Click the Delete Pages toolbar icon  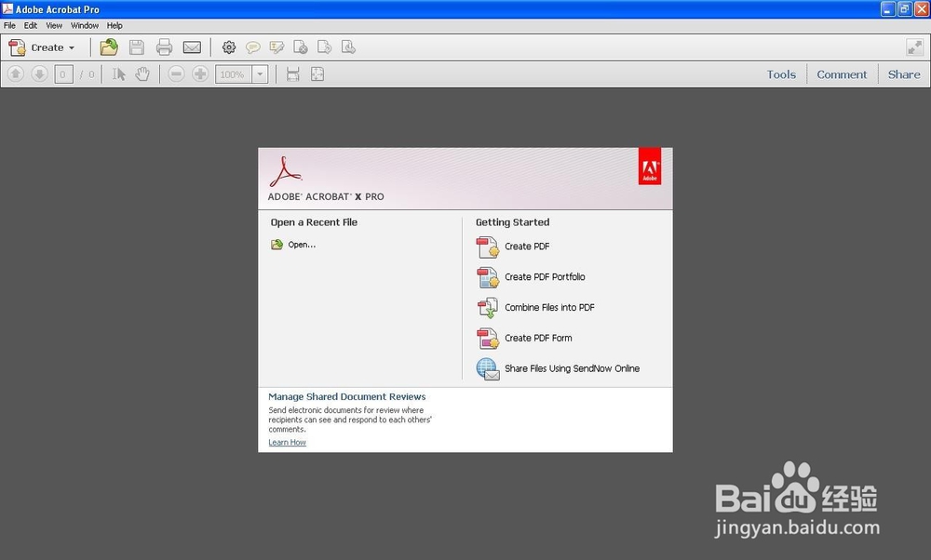[301, 47]
